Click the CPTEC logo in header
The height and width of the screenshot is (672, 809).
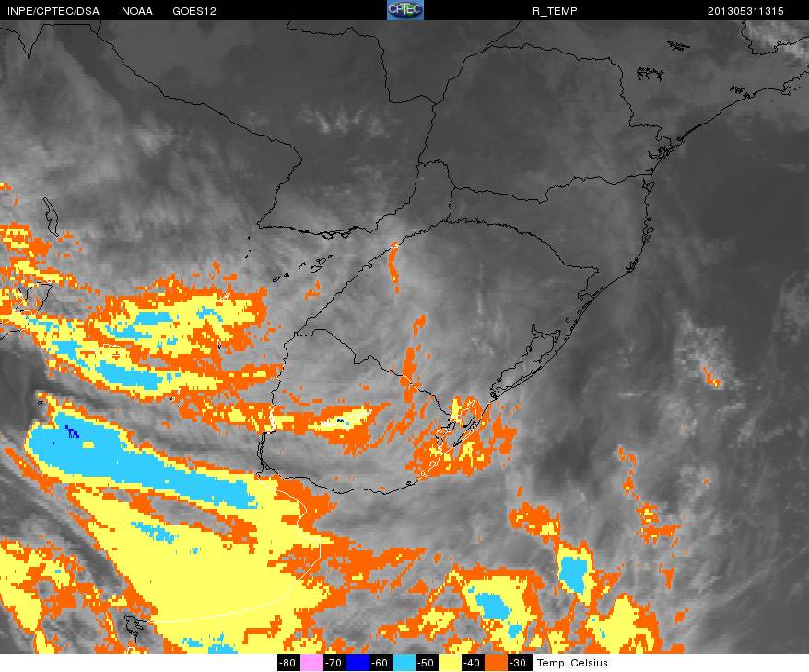[405, 10]
